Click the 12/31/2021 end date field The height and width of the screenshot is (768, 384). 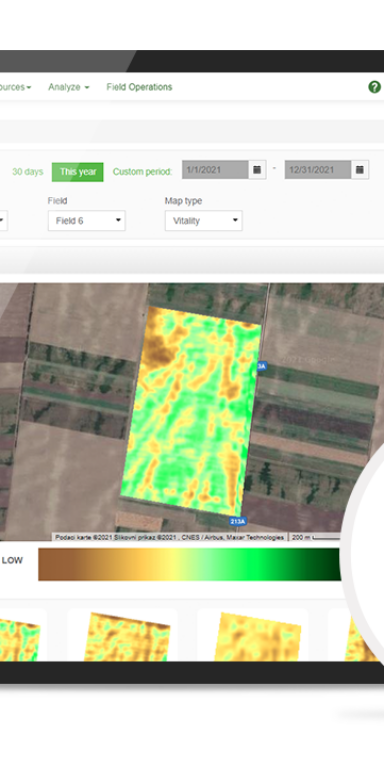318,170
